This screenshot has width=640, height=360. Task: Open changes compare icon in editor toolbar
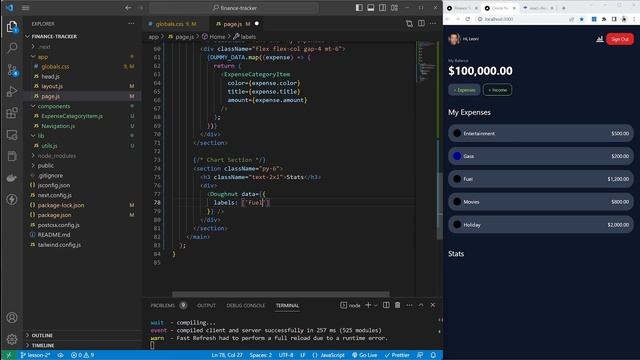(409, 24)
